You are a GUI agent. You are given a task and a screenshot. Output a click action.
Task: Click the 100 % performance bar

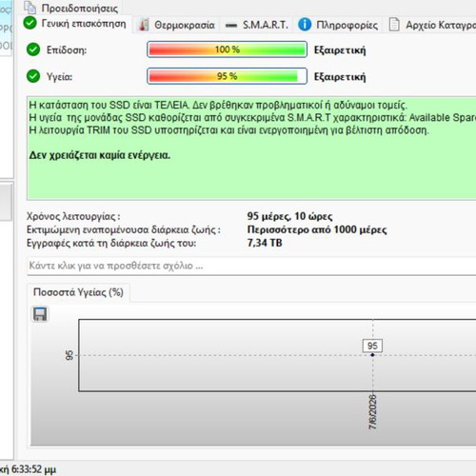(227, 50)
